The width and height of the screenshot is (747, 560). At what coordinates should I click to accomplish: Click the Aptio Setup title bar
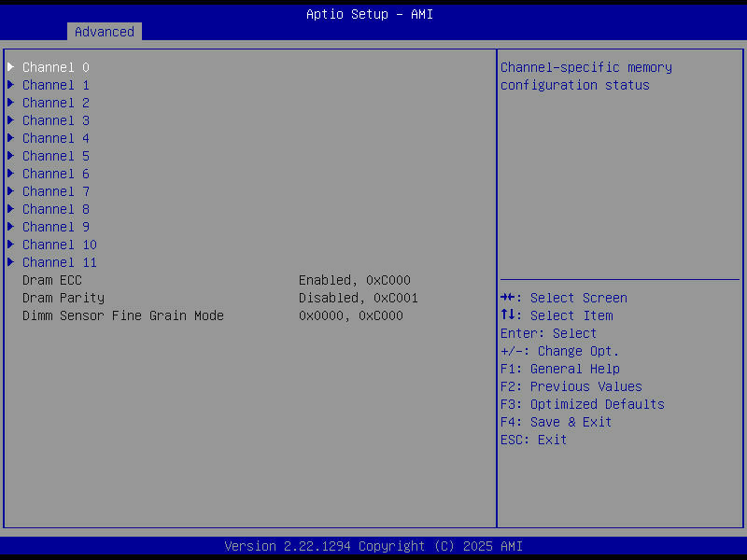coord(369,13)
